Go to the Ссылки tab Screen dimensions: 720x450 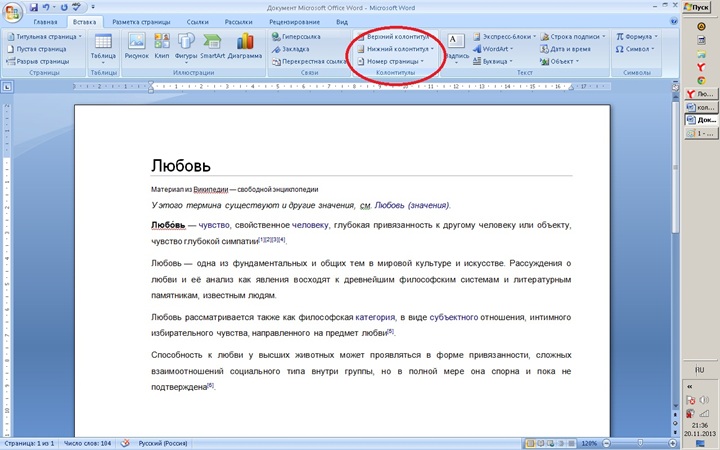tap(198, 22)
